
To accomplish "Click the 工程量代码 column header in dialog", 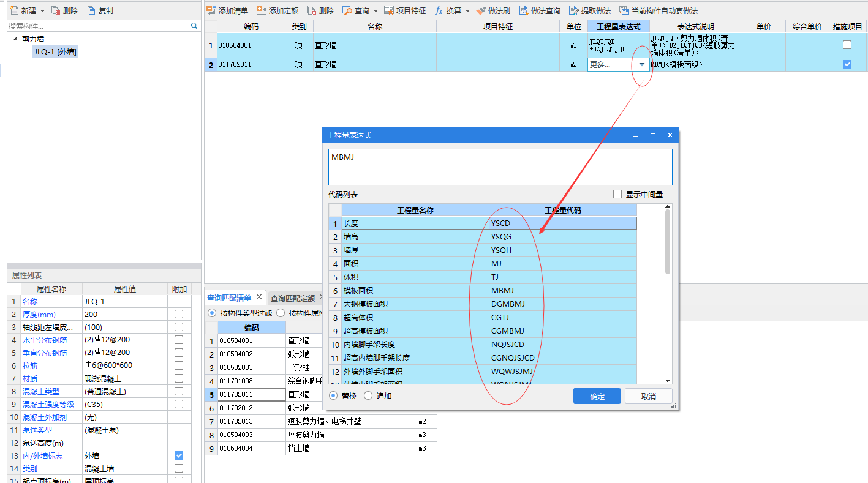I will pyautogui.click(x=563, y=210).
